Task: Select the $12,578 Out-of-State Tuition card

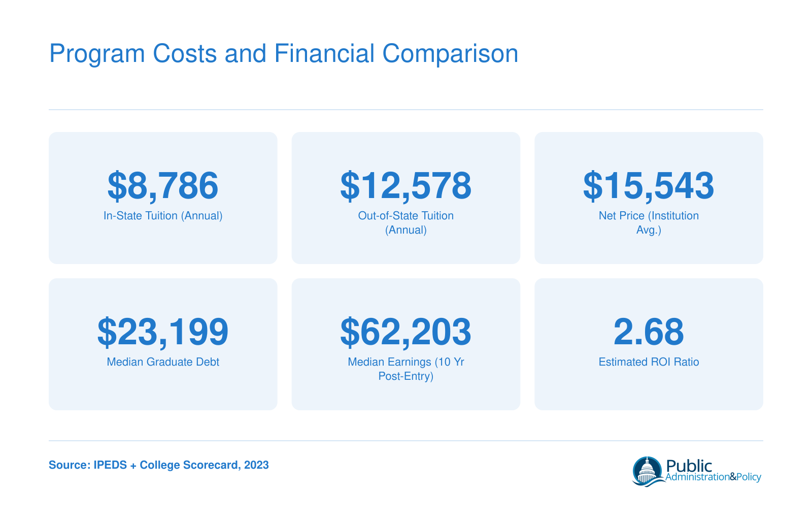Action: point(406,198)
